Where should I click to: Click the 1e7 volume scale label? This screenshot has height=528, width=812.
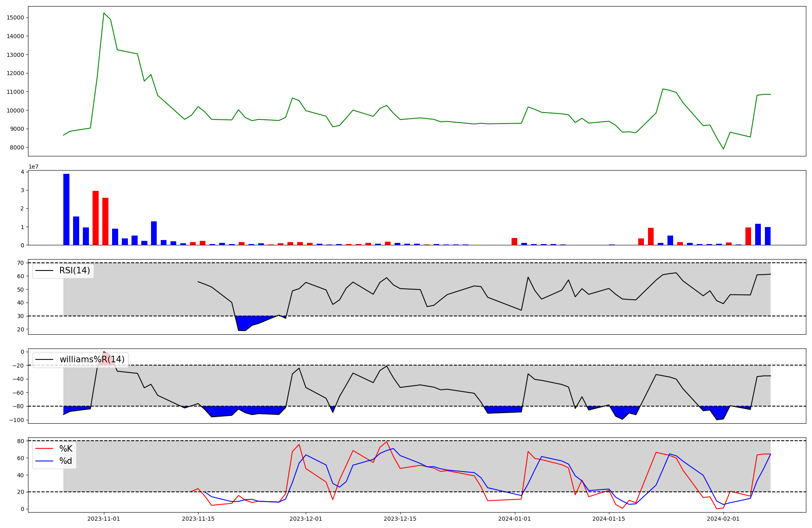33,167
